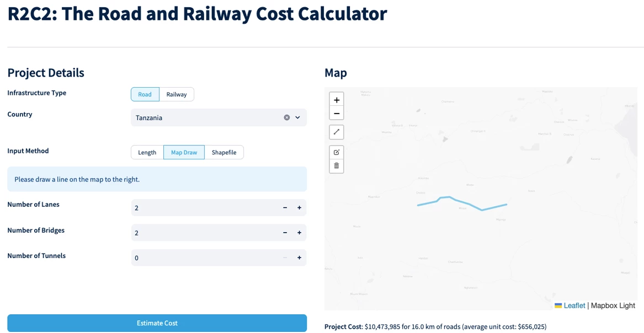644x333 pixels.
Task: Decrease the Number of Lanes
Action: point(285,208)
